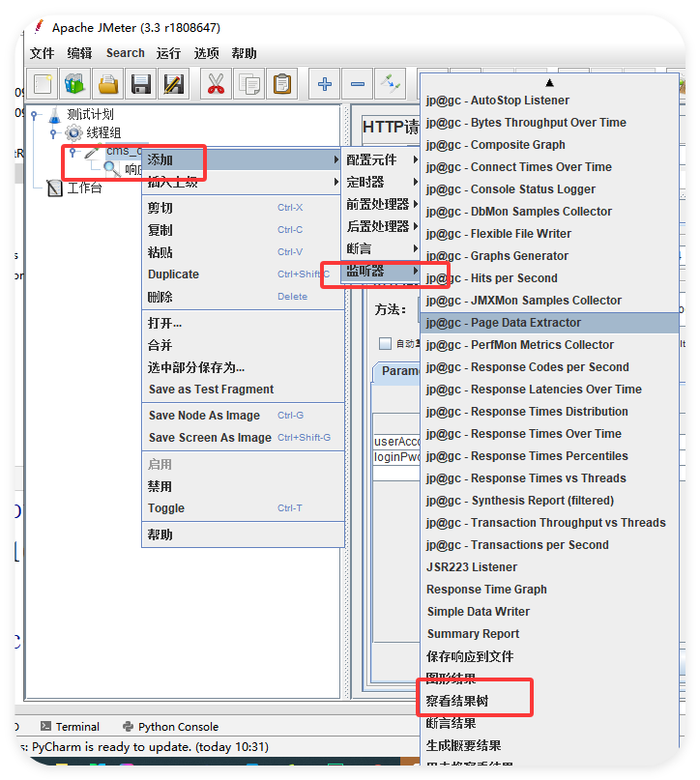Image resolution: width=700 pixels, height=780 pixels.
Task: Click the gear icon of 线程组
Action: [x=73, y=132]
